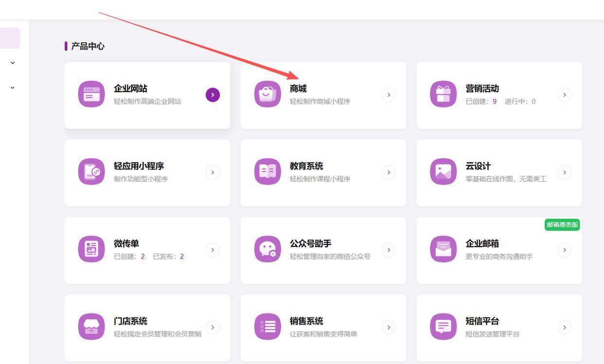604x364 pixels.
Task: Select the 轻应用小程序 phone icon
Action: pyautogui.click(x=91, y=172)
